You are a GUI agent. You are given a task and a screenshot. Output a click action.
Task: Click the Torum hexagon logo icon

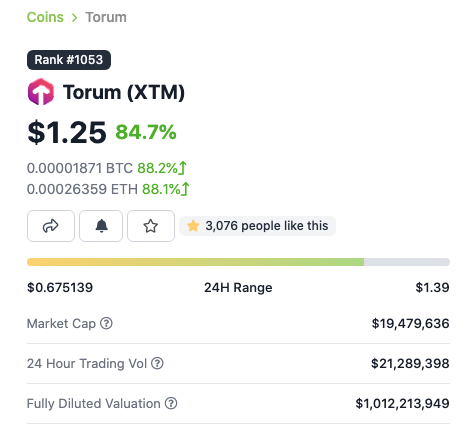(x=41, y=92)
